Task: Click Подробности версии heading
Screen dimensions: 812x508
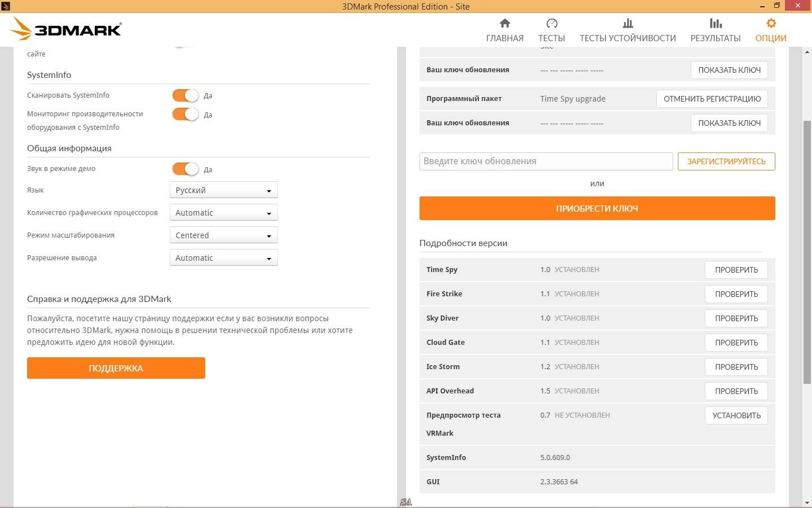Action: point(464,243)
